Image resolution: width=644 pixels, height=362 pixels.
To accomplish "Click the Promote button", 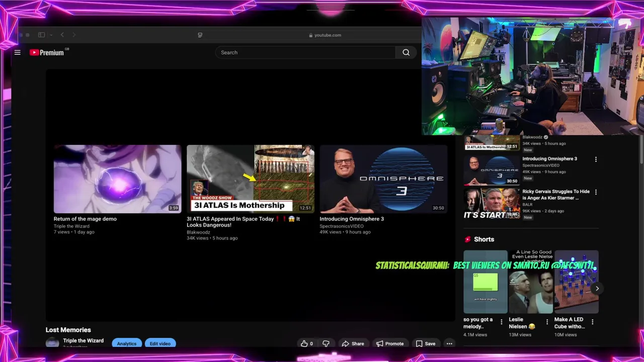I will click(390, 343).
